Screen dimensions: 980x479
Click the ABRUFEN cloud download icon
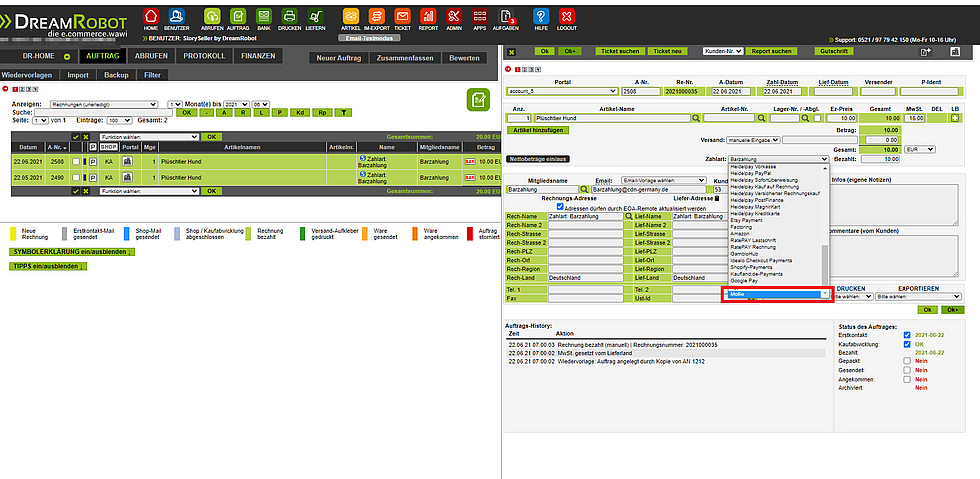(x=212, y=16)
